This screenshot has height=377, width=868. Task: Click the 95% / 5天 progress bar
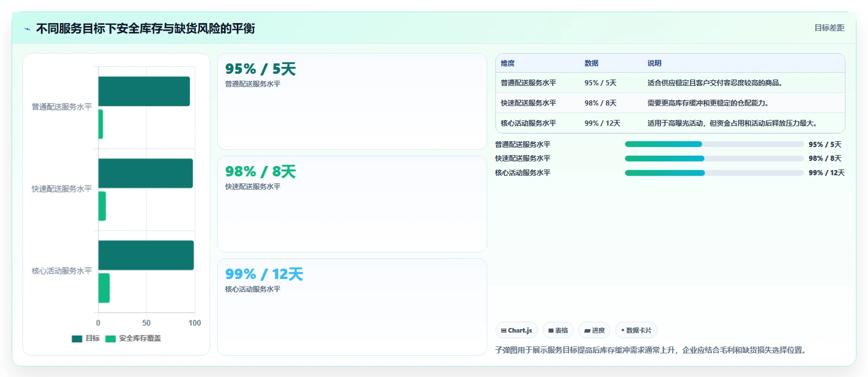pyautogui.click(x=714, y=145)
